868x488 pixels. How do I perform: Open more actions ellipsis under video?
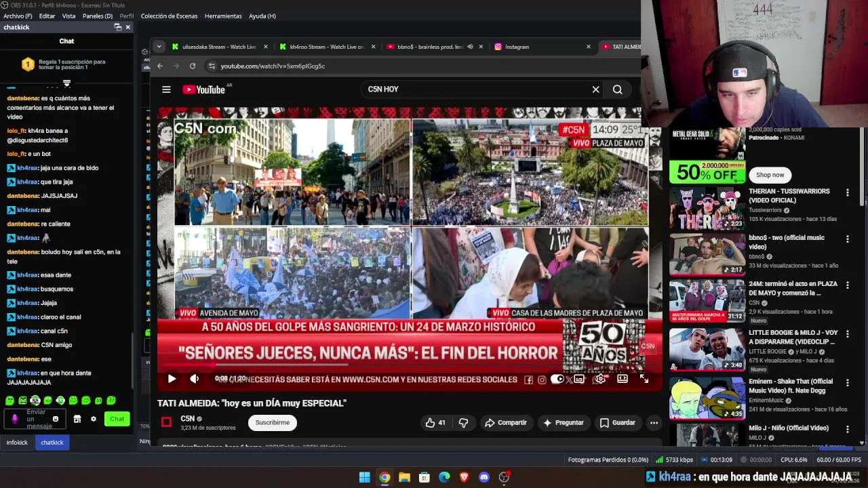654,423
